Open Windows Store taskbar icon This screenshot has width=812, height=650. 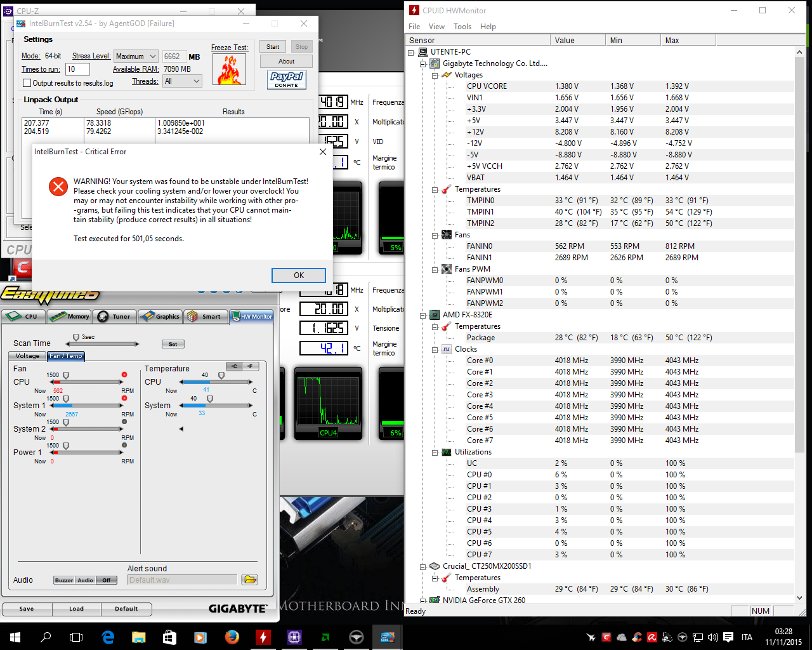(x=169, y=637)
